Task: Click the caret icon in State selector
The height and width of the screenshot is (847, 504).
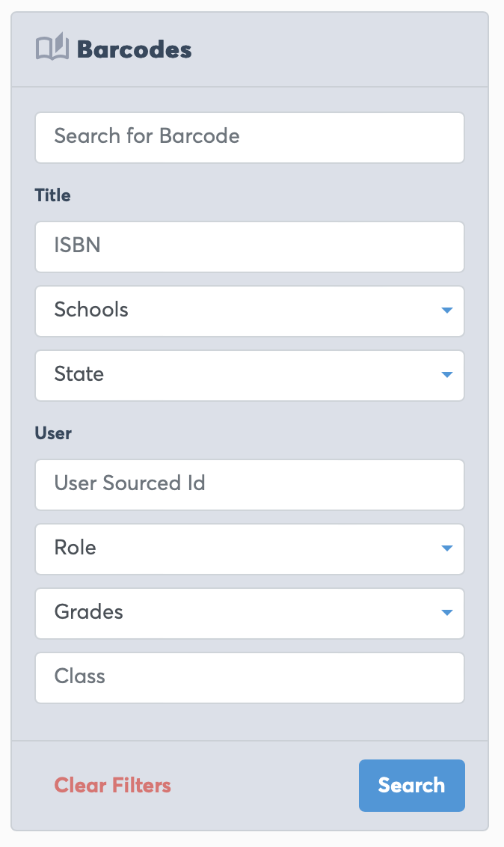Action: pos(447,375)
